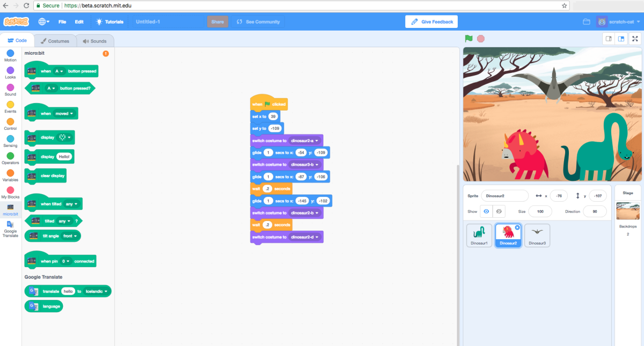Show the Dinosaur2 sprite with the eye toggle
The image size is (644, 346).
(487, 211)
